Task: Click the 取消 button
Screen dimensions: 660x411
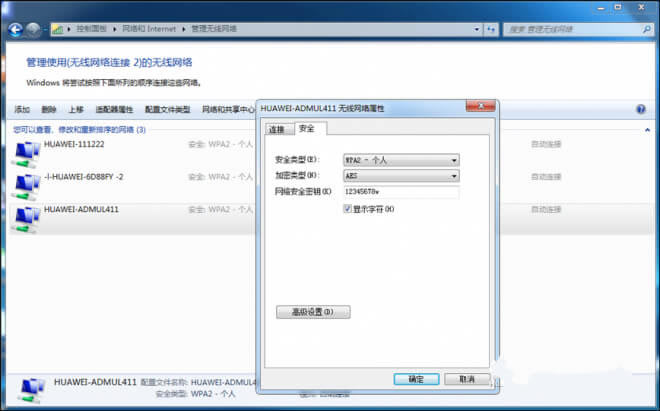Action: (x=467, y=379)
